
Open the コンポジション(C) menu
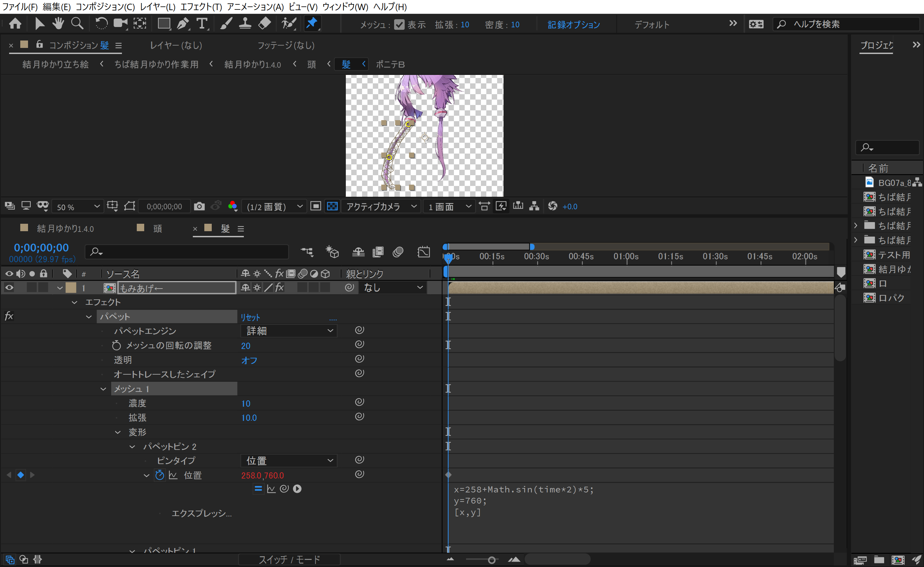[105, 6]
